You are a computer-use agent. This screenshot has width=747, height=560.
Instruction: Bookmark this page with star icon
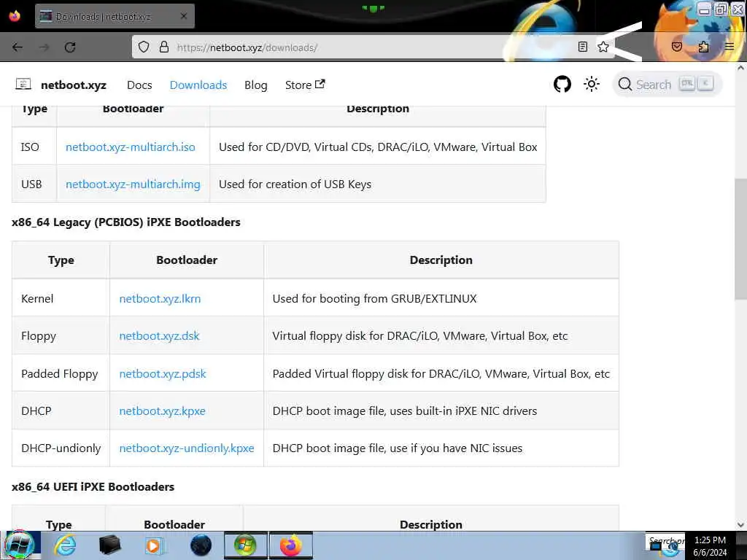point(603,47)
